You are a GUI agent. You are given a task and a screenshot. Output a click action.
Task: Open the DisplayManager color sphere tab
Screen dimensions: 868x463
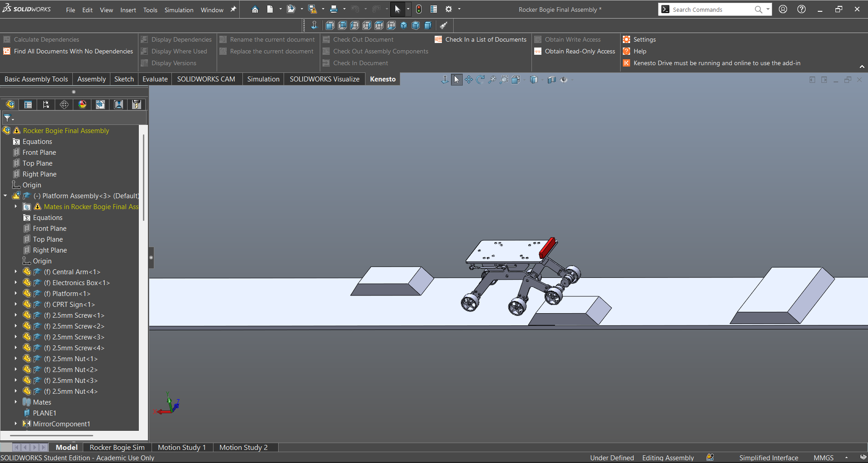click(82, 105)
